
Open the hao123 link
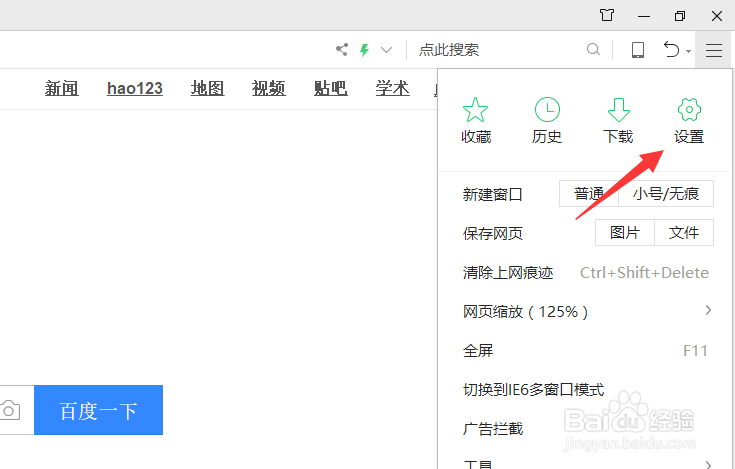(135, 88)
